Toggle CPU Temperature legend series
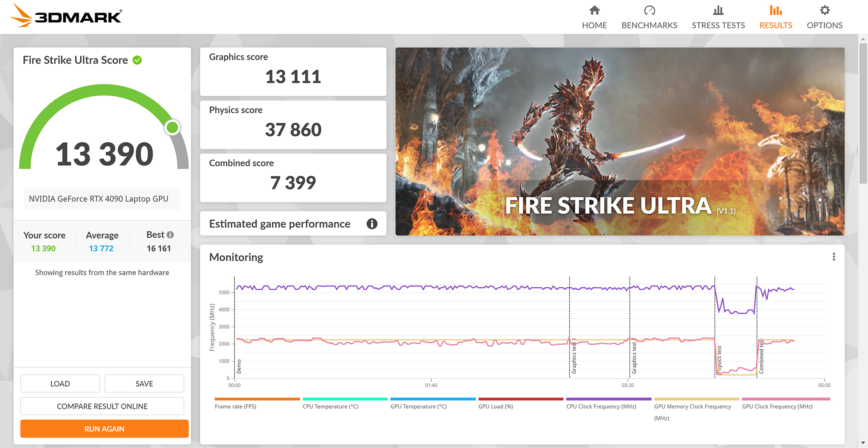This screenshot has height=448, width=868. coord(330,406)
